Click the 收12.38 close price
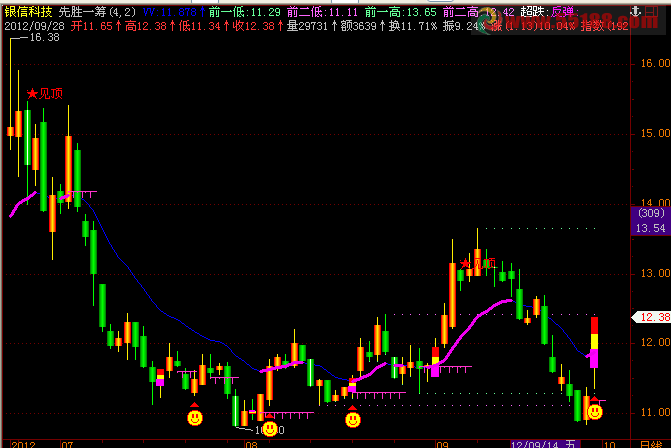The width and height of the screenshot is (671, 448). point(258,26)
